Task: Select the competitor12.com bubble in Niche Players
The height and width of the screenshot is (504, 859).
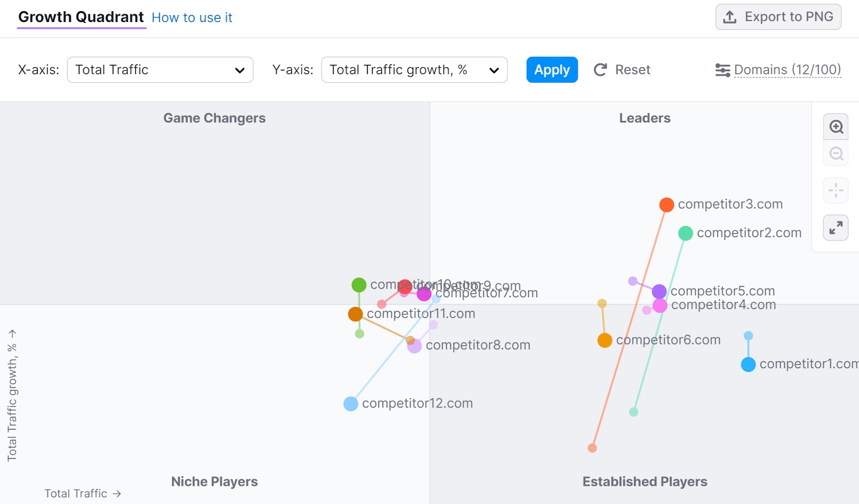Action: (350, 403)
